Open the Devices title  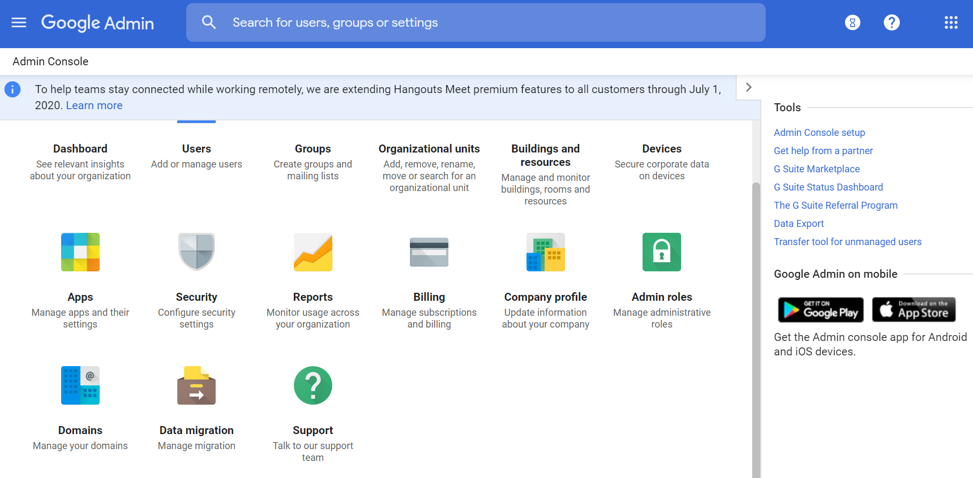(661, 149)
